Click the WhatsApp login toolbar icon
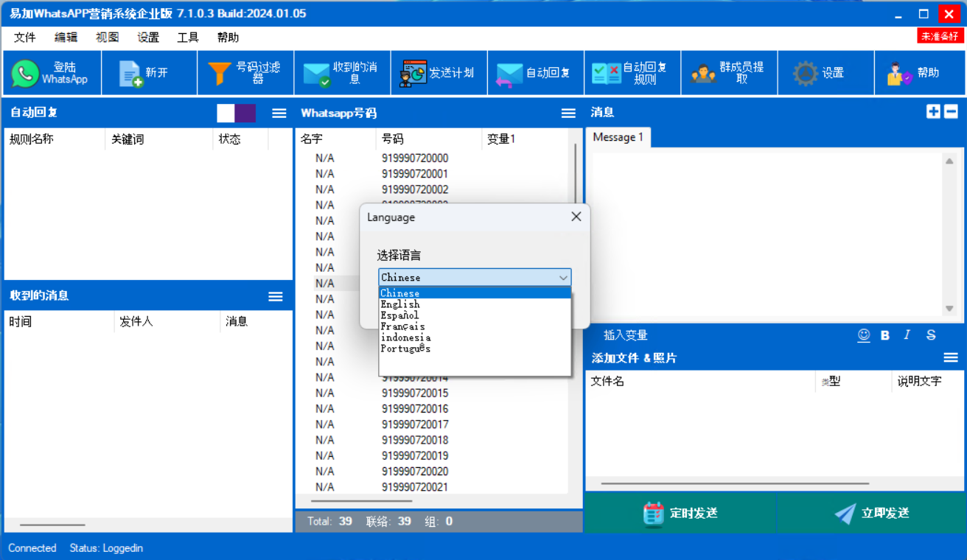The width and height of the screenshot is (967, 560). click(26, 73)
